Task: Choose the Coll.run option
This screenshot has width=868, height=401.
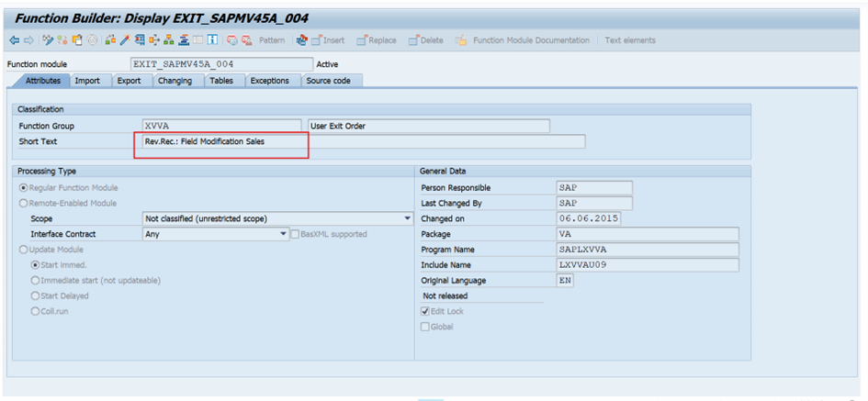Action: (x=36, y=312)
